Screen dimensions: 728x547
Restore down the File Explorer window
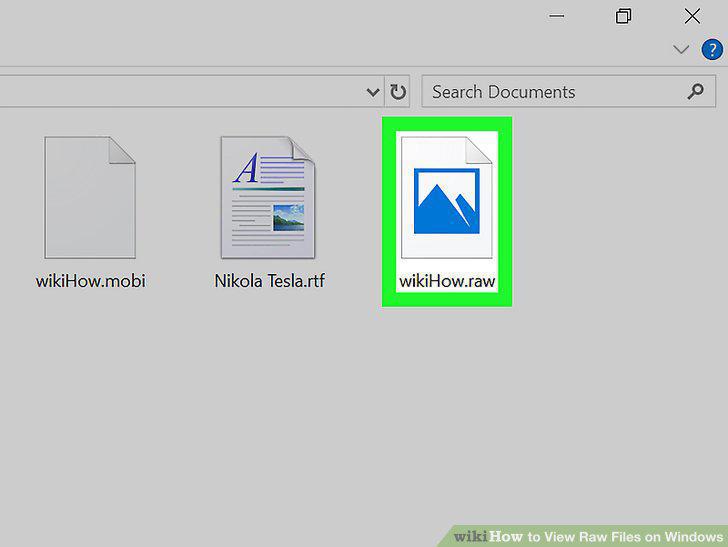click(624, 16)
